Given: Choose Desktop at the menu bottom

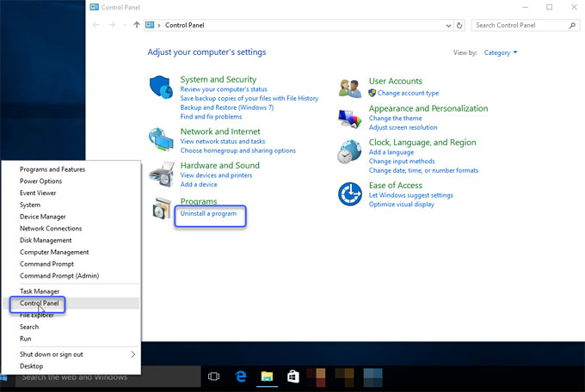Looking at the screenshot, I should (31, 366).
